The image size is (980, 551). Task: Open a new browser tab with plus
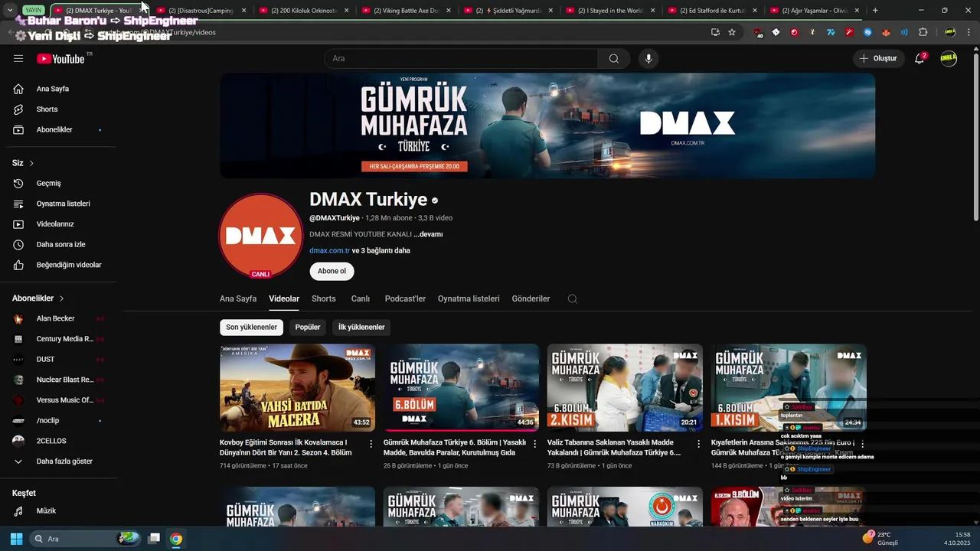pyautogui.click(x=875, y=11)
